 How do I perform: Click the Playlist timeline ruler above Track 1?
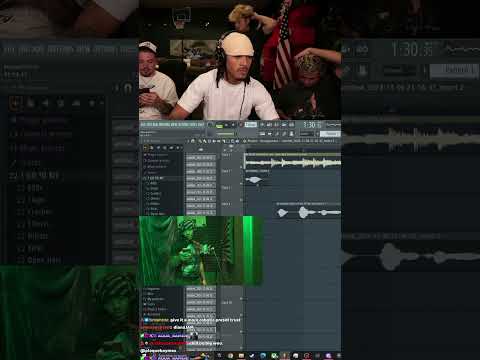click(x=293, y=149)
